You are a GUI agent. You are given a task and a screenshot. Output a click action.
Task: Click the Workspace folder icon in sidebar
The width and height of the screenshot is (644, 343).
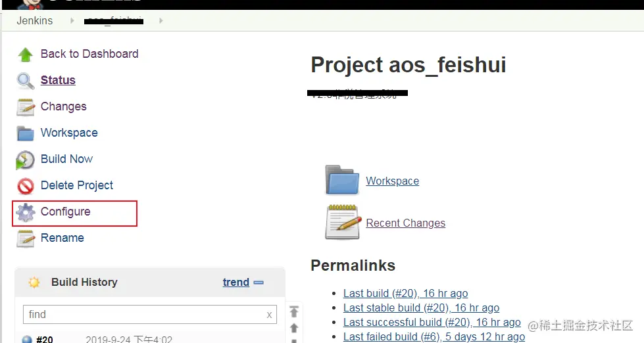[26, 133]
